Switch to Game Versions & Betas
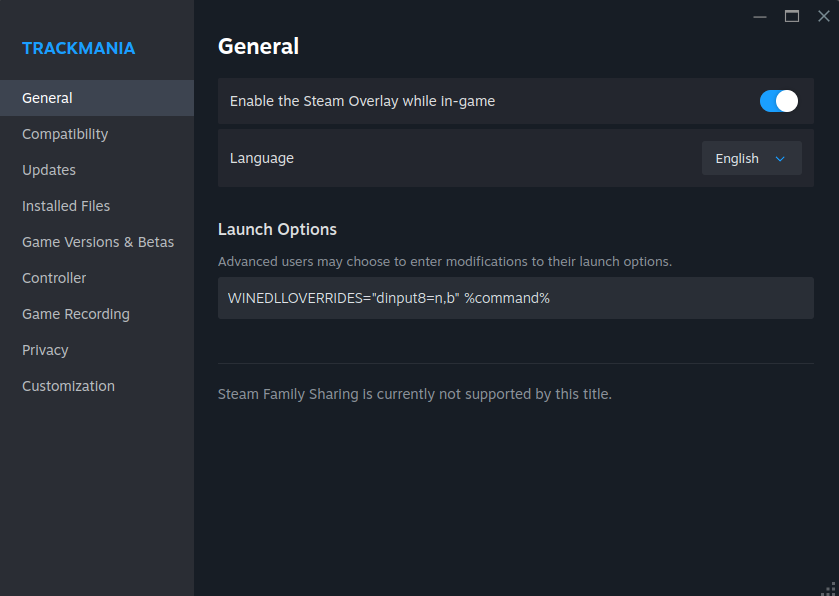Screen dimensions: 839x596 click(x=97, y=242)
